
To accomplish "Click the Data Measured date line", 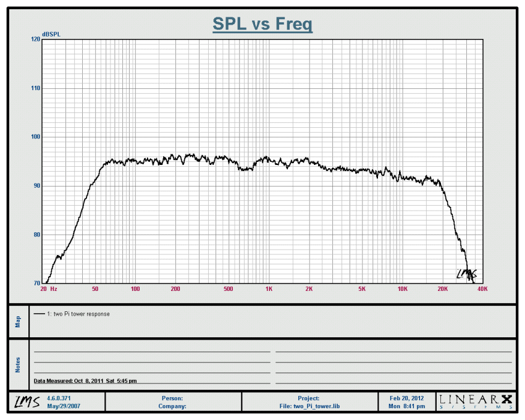I will pos(85,381).
